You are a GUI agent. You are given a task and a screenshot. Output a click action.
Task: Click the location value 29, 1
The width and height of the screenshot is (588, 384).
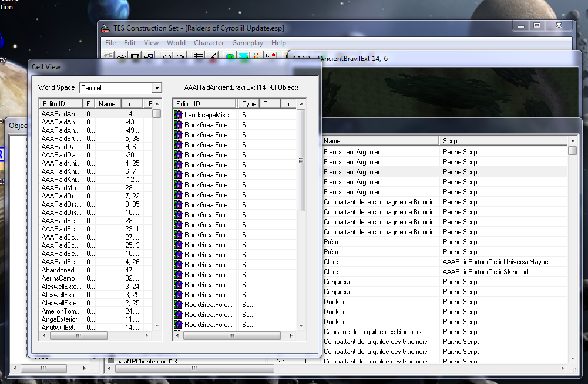[132, 229]
